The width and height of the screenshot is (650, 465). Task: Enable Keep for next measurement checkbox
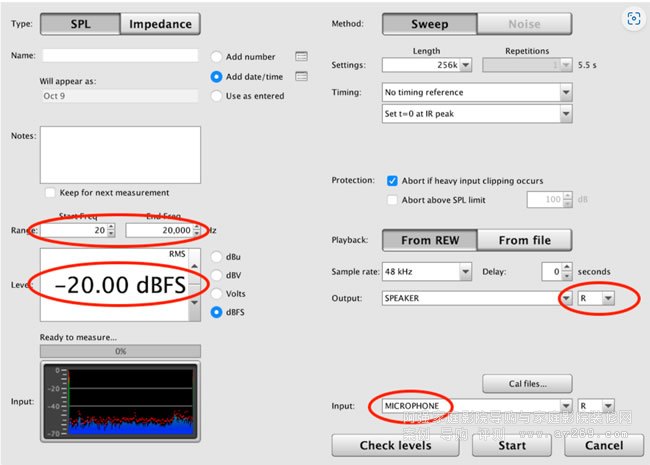[50, 192]
